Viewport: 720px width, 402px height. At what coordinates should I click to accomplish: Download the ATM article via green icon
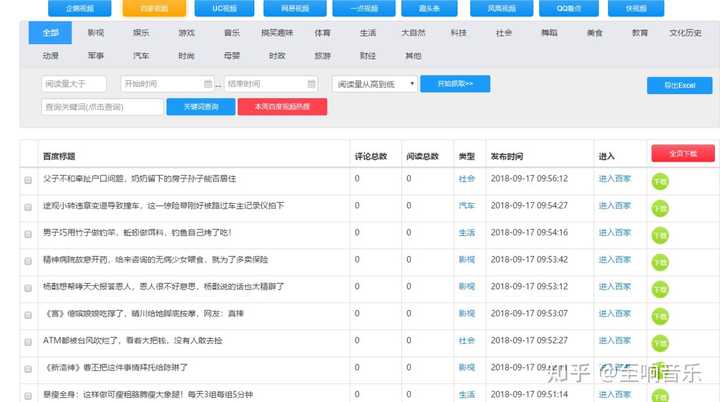coord(660,343)
